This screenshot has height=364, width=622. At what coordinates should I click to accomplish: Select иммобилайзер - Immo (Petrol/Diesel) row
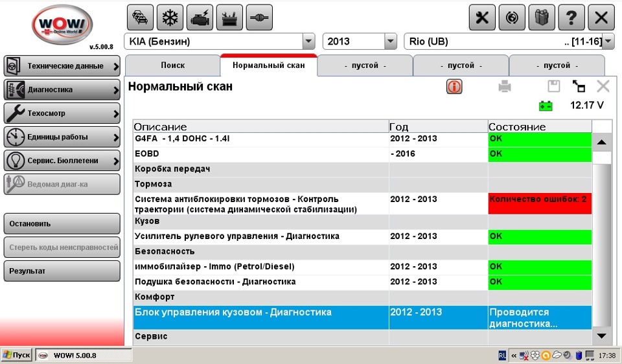(362, 266)
